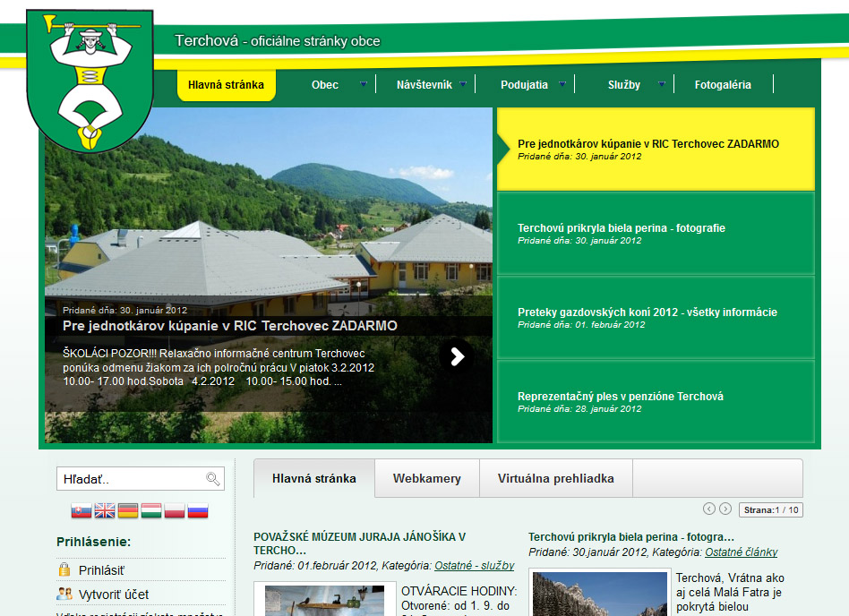This screenshot has width=849, height=616.
Task: Click into the Hľadať search field
Action: 130,479
